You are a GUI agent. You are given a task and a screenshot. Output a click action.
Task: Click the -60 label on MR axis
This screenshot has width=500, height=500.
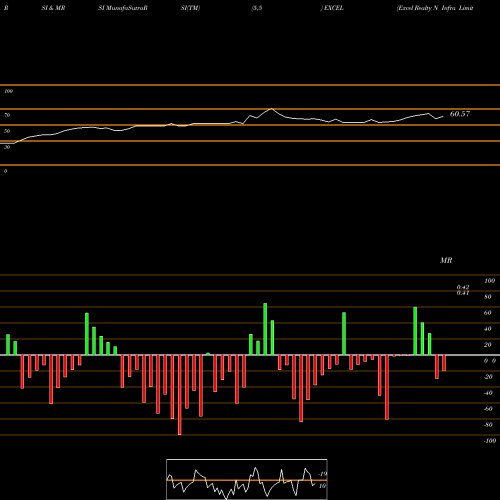pos(488,409)
